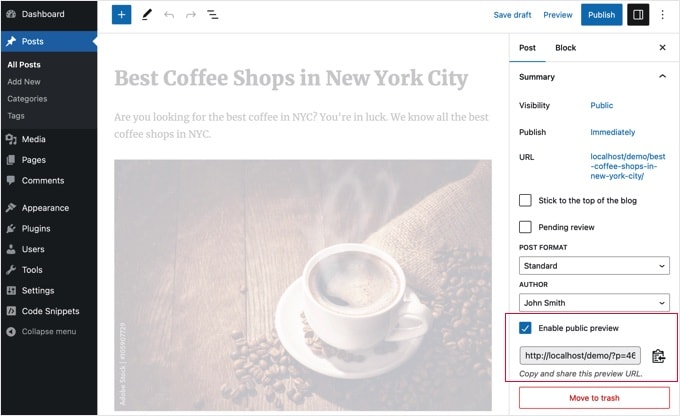Copy the preview URL with clipboard icon
Screen dimensions: 680x416
[658, 356]
